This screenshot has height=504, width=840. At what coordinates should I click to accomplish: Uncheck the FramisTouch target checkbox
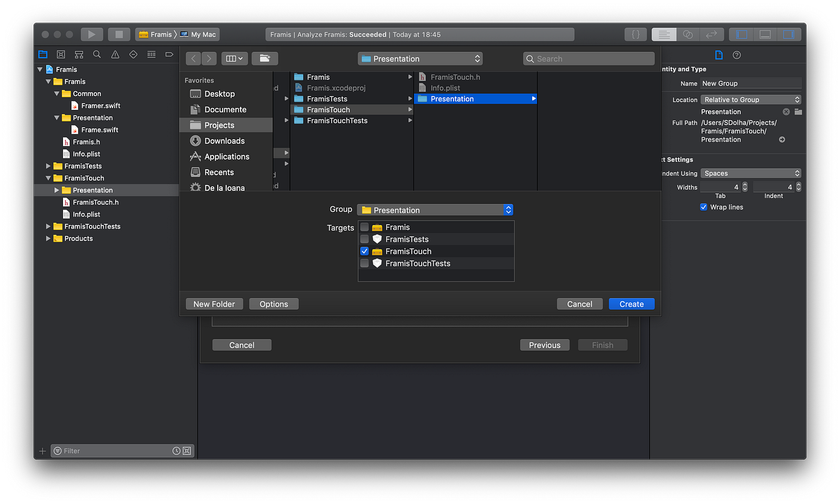click(x=364, y=251)
